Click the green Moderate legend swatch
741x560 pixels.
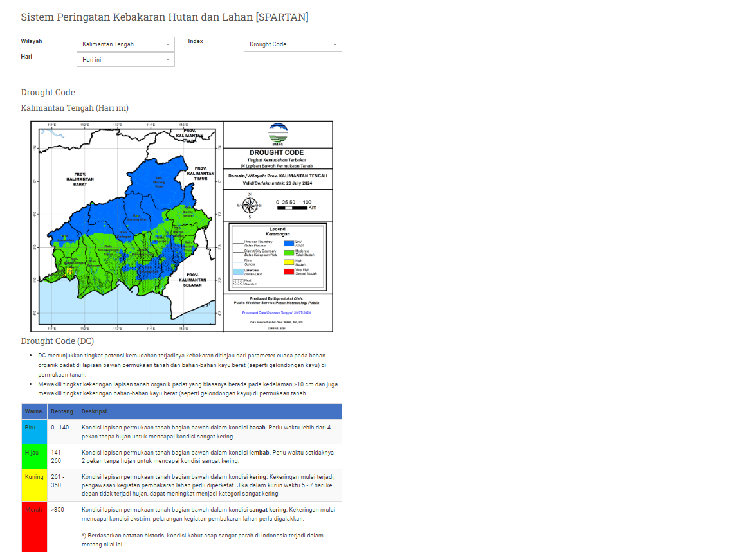pos(289,253)
